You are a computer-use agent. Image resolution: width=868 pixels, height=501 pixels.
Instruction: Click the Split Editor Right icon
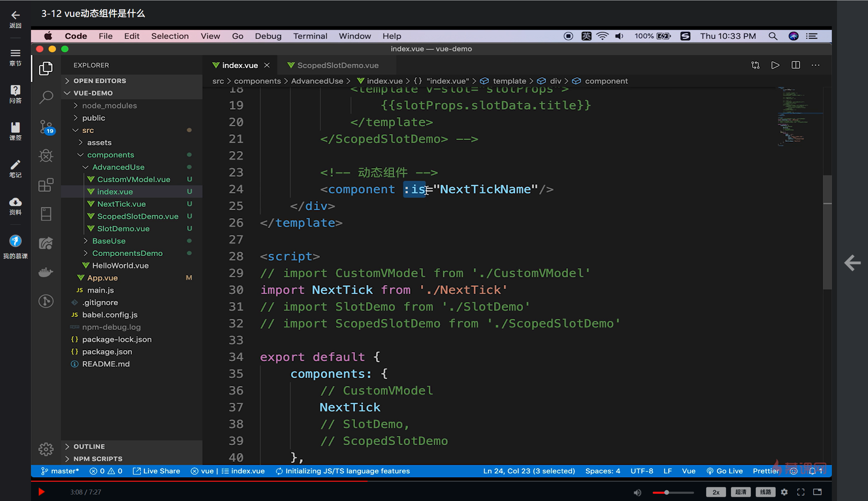(796, 65)
